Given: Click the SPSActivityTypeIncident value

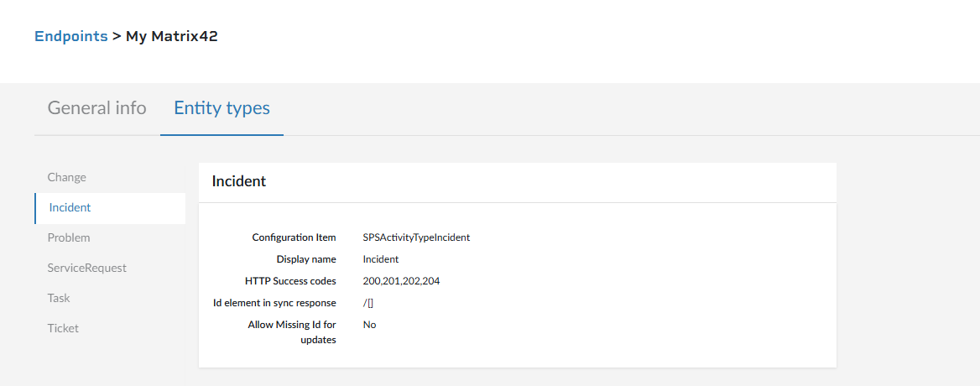Looking at the screenshot, I should pyautogui.click(x=416, y=237).
